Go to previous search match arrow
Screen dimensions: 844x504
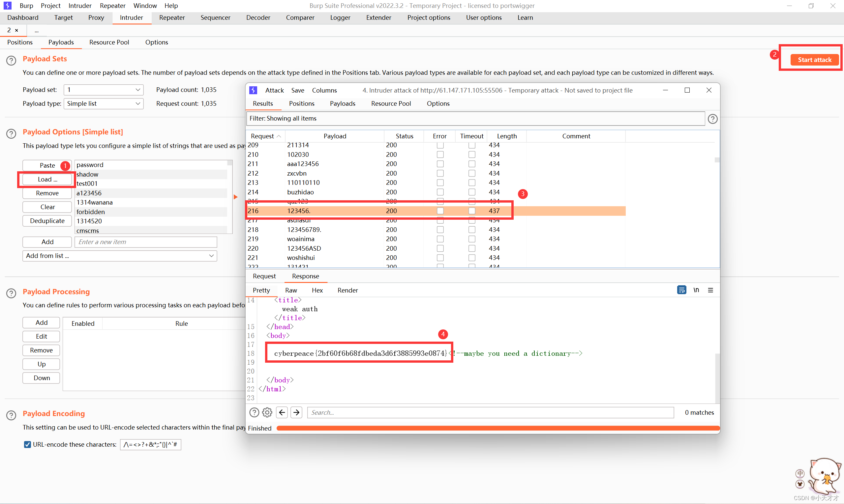point(282,412)
